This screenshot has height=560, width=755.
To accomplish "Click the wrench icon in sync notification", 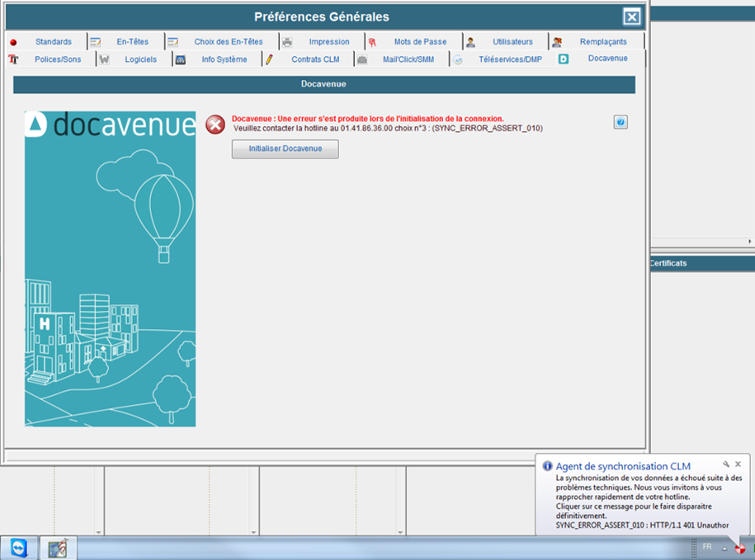I will point(726,464).
